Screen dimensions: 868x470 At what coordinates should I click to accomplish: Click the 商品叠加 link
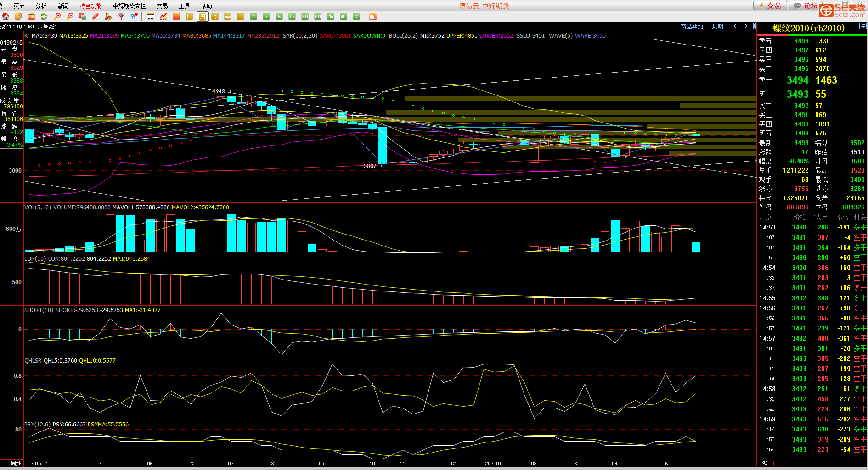pos(692,27)
